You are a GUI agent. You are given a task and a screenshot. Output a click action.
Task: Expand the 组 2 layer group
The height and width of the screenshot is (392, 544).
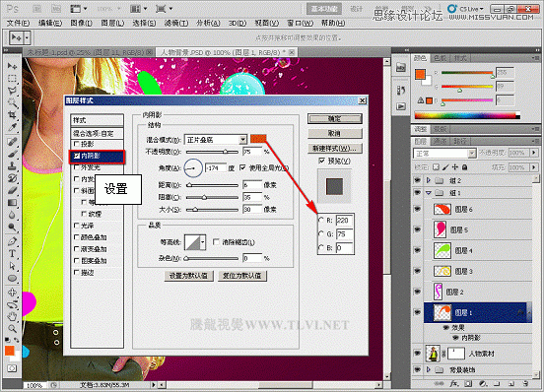429,180
